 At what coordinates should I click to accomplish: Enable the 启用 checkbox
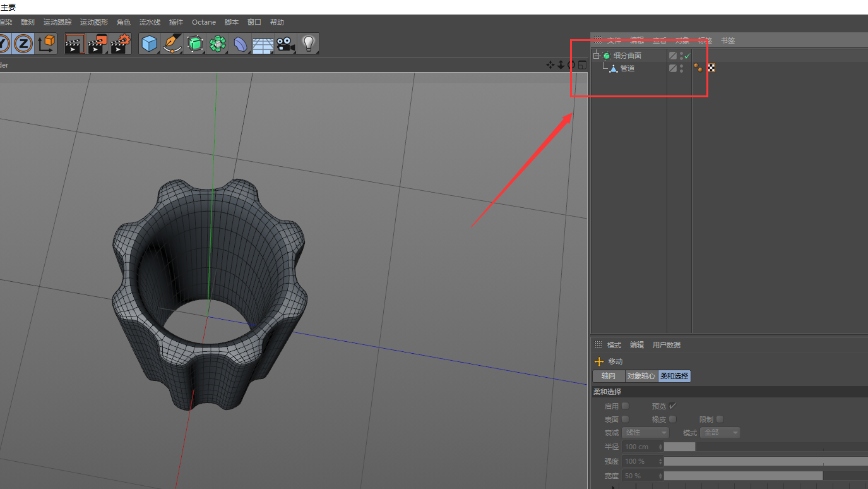(625, 406)
